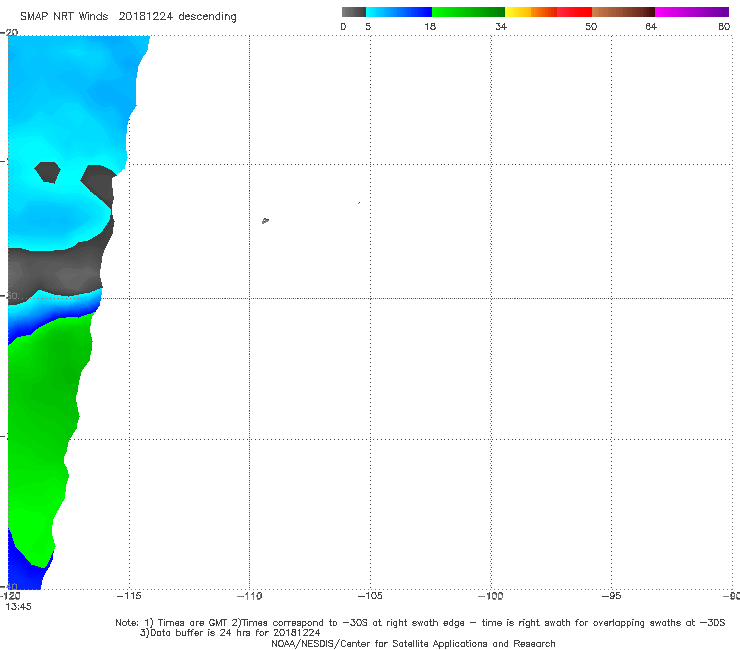Click the color bar label '34'
Screen dimensions: 740x650
pos(501,26)
